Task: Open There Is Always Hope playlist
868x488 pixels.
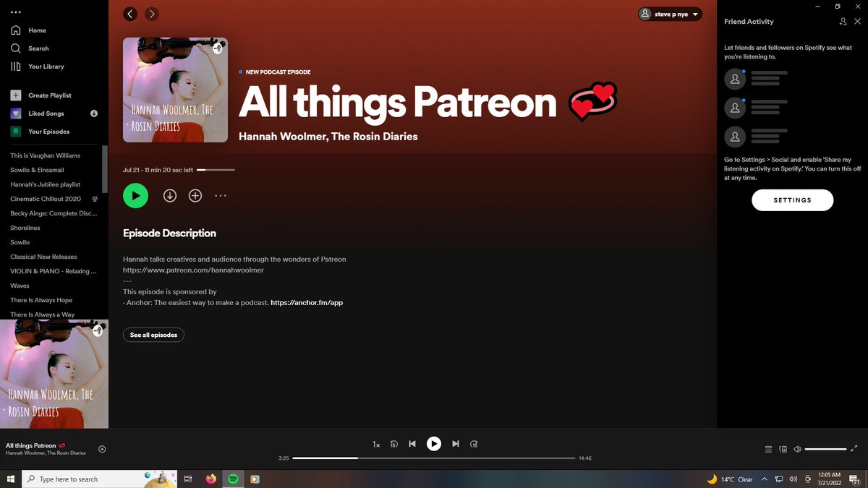Action: pyautogui.click(x=41, y=300)
